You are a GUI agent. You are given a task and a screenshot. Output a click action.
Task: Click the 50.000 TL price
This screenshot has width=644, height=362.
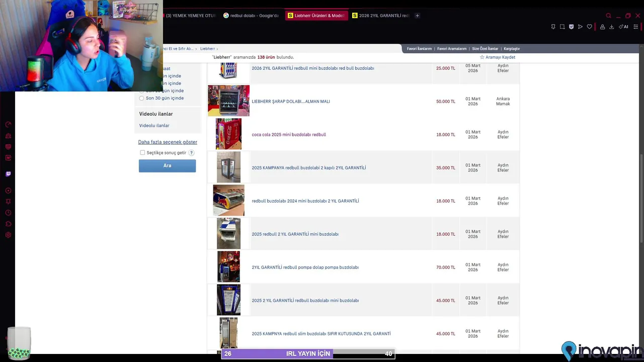pos(445,102)
